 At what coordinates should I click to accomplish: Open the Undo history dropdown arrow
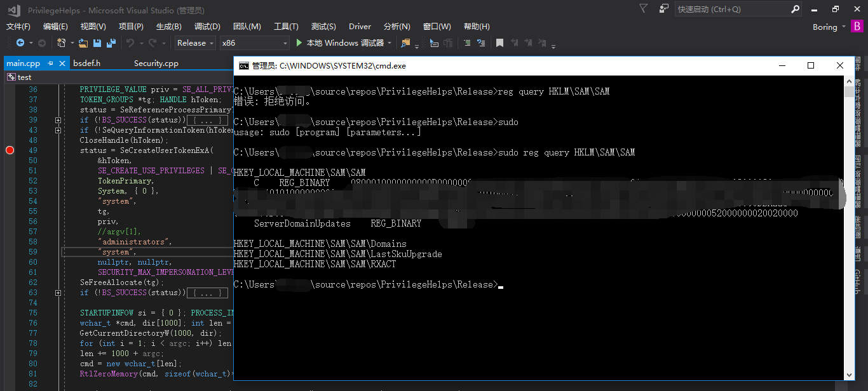pos(142,43)
